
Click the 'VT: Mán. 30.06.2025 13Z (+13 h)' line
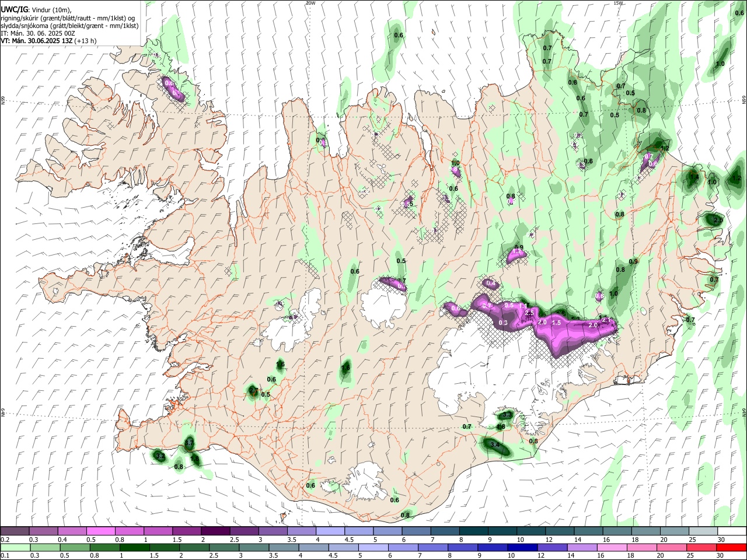pos(49,41)
